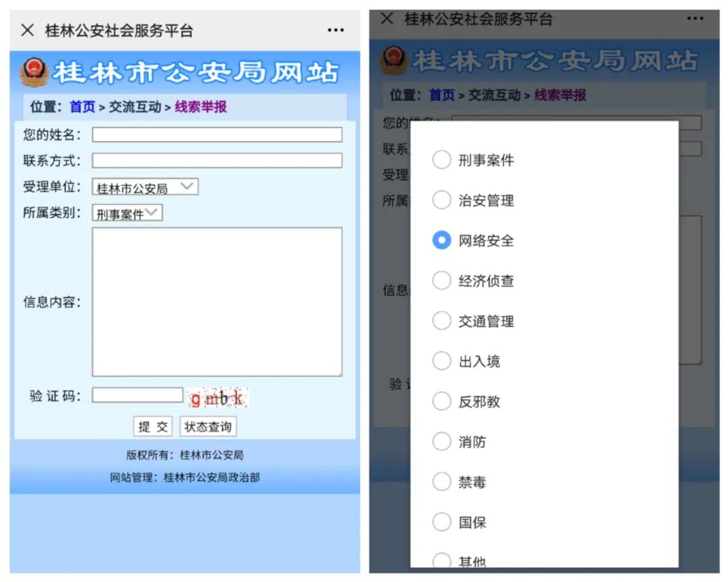Image resolution: width=728 pixels, height=582 pixels.
Task: Open the WeChat more options (…) menu
Action: pyautogui.click(x=335, y=30)
